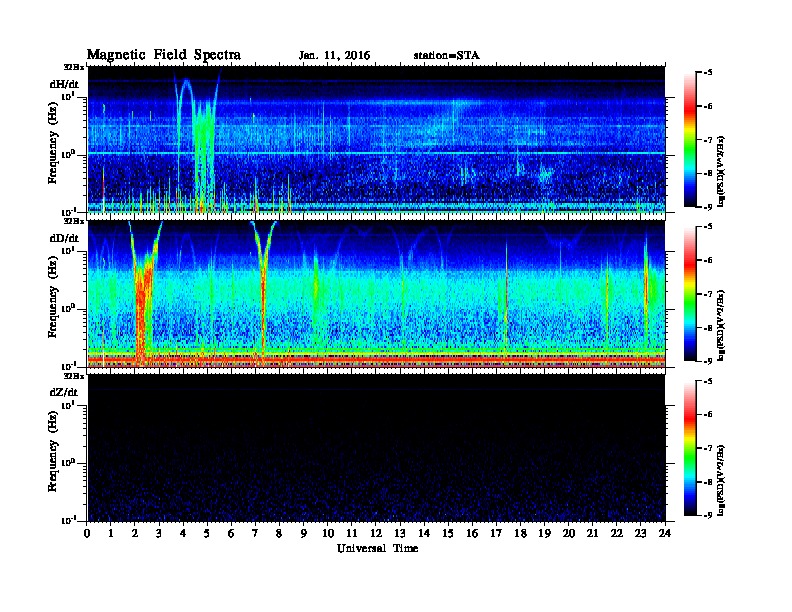792x612 pixels.
Task: Click hour 11 on the Universal Time axis
Action: tap(352, 533)
